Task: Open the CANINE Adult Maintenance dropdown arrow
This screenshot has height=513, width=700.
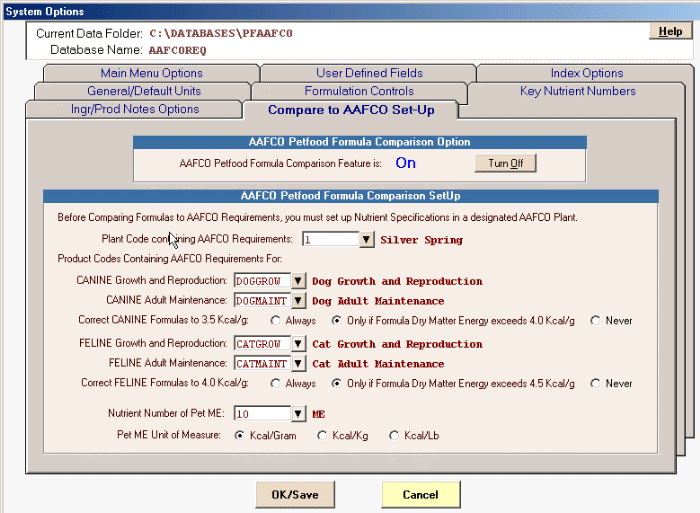Action: [x=298, y=300]
